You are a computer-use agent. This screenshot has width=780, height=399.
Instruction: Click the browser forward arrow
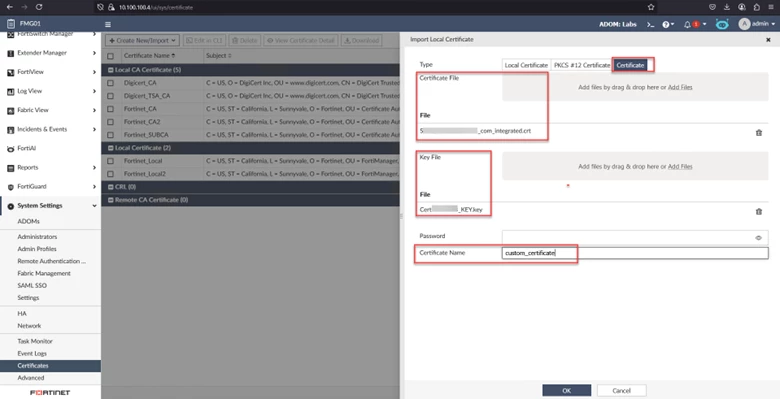pos(24,7)
